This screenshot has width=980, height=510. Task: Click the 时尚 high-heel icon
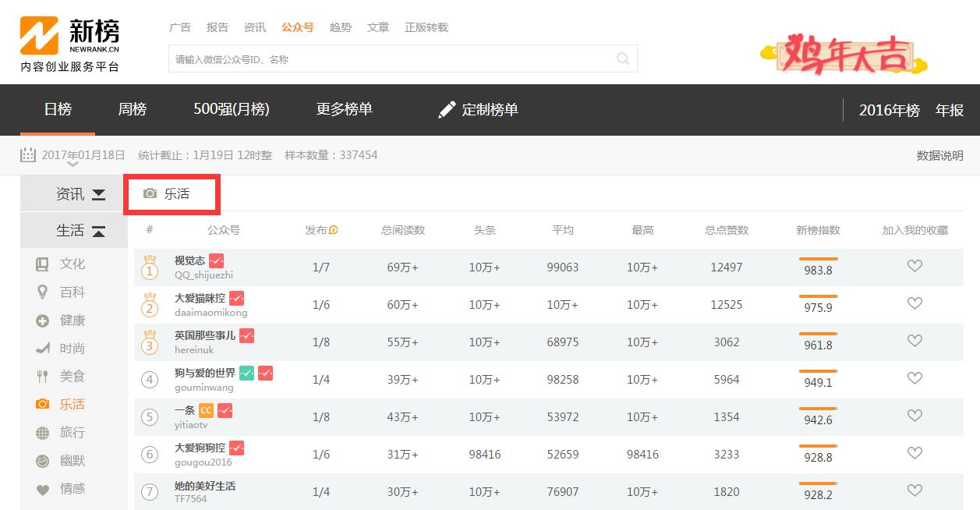(42, 349)
